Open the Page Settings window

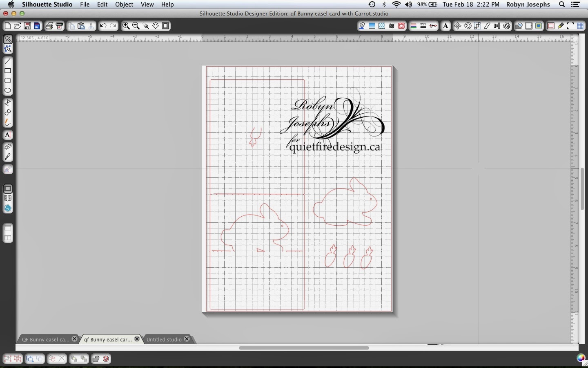click(x=551, y=26)
